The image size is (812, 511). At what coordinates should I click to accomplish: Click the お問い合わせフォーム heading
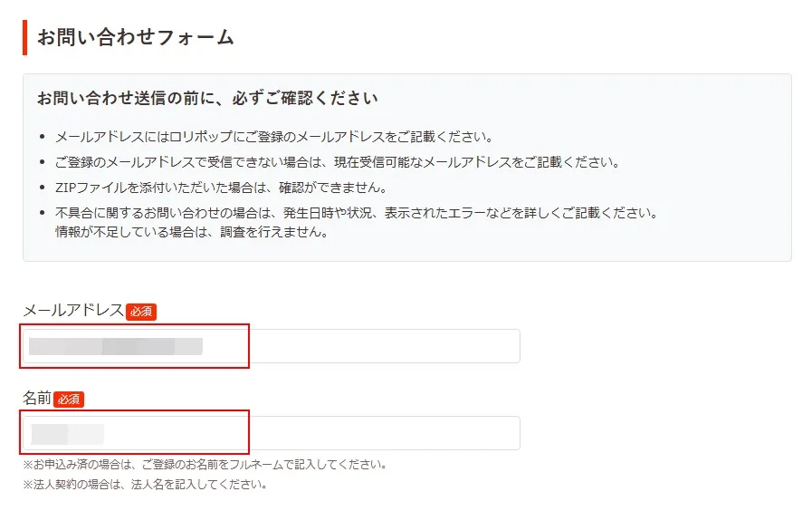click(136, 37)
